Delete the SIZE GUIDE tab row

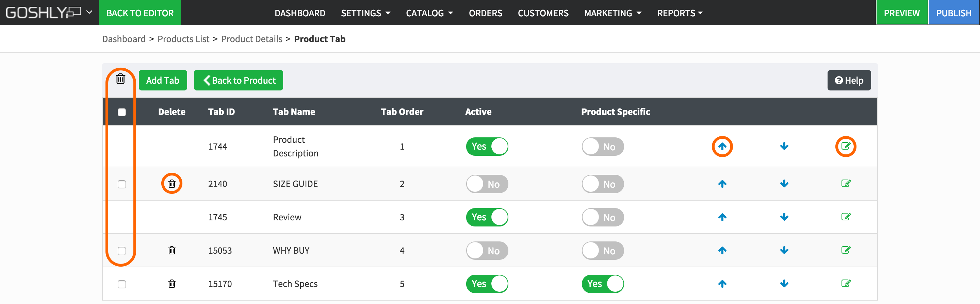[x=171, y=184]
